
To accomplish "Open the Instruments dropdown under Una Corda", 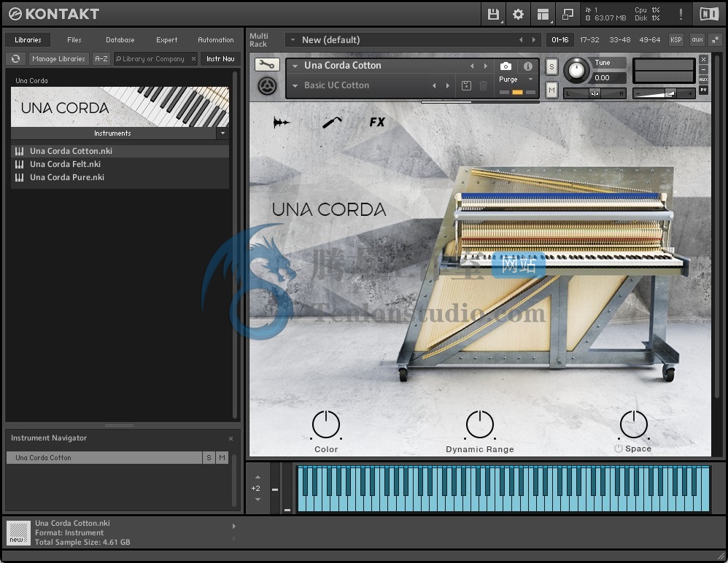I will tap(223, 133).
